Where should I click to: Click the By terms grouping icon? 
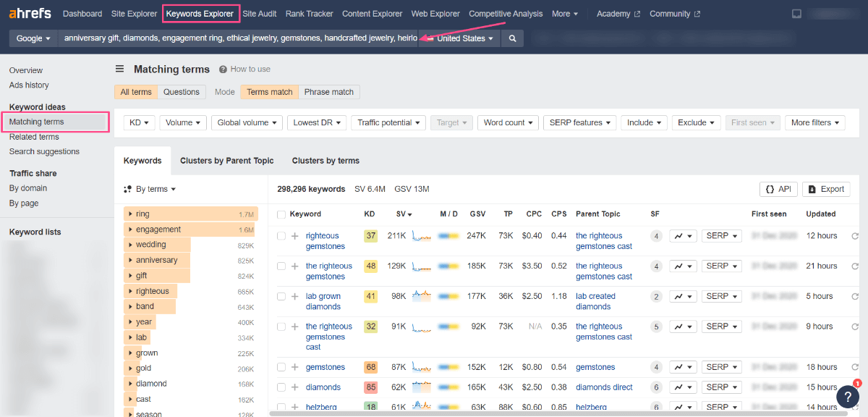click(x=128, y=189)
